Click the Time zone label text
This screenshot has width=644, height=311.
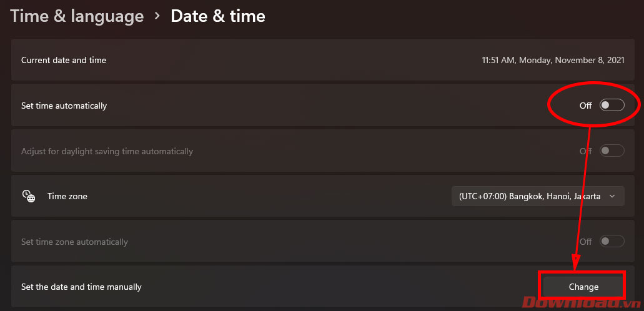(67, 197)
